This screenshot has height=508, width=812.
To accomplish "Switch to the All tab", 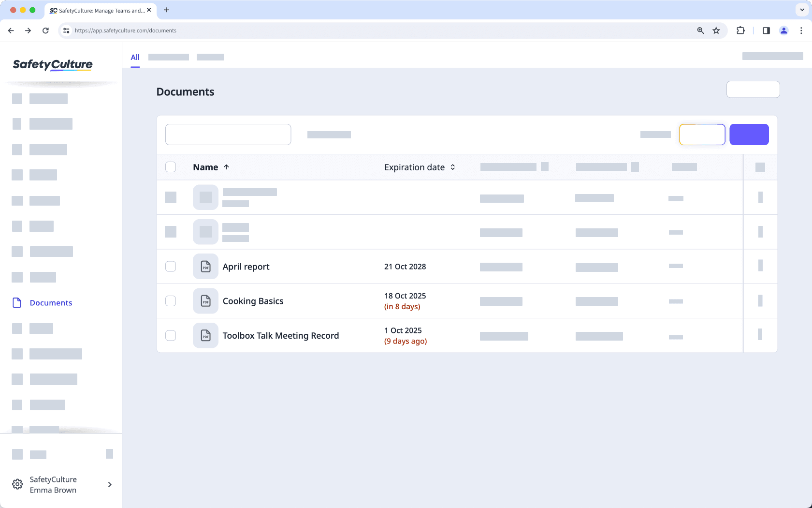I will [x=135, y=57].
